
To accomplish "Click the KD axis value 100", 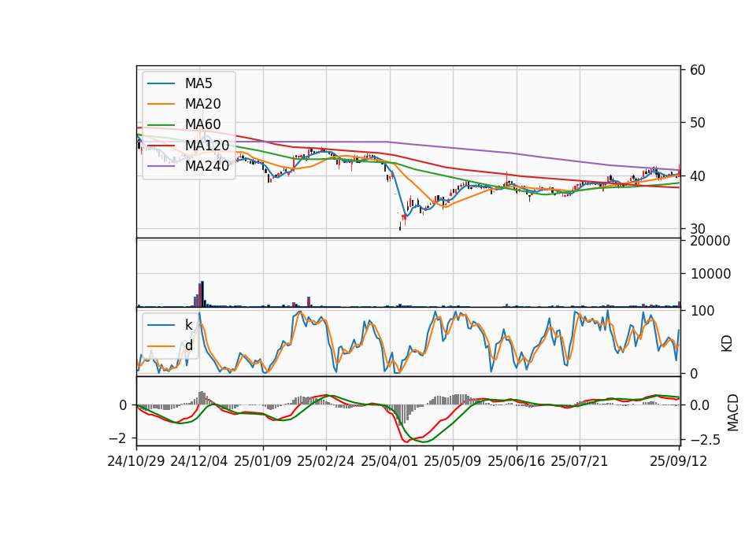I will pyautogui.click(x=702, y=311).
